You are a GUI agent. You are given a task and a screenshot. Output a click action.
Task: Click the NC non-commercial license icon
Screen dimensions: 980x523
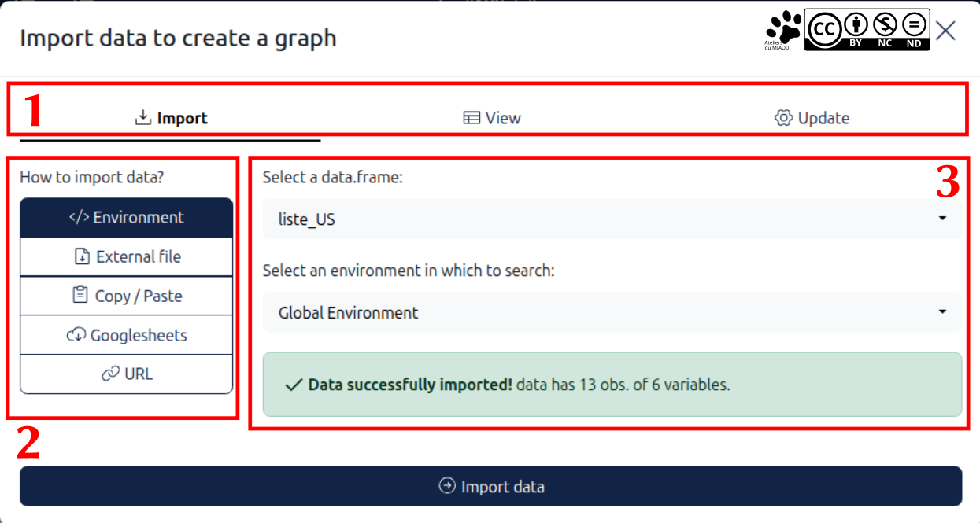point(885,29)
